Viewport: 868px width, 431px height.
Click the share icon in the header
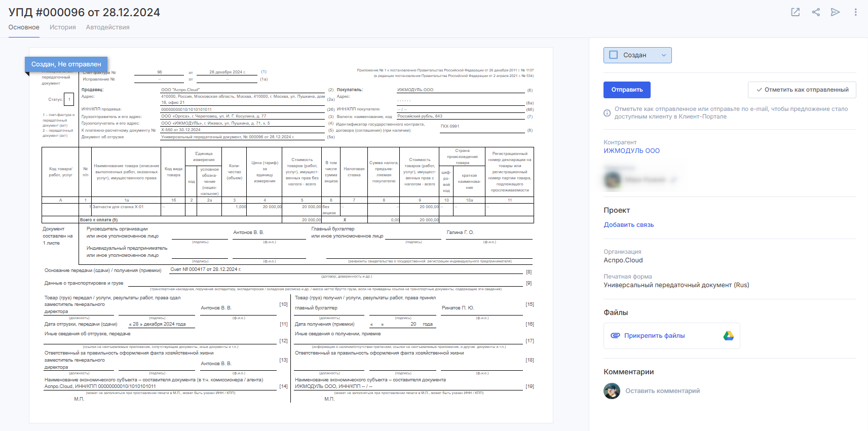pyautogui.click(x=816, y=12)
